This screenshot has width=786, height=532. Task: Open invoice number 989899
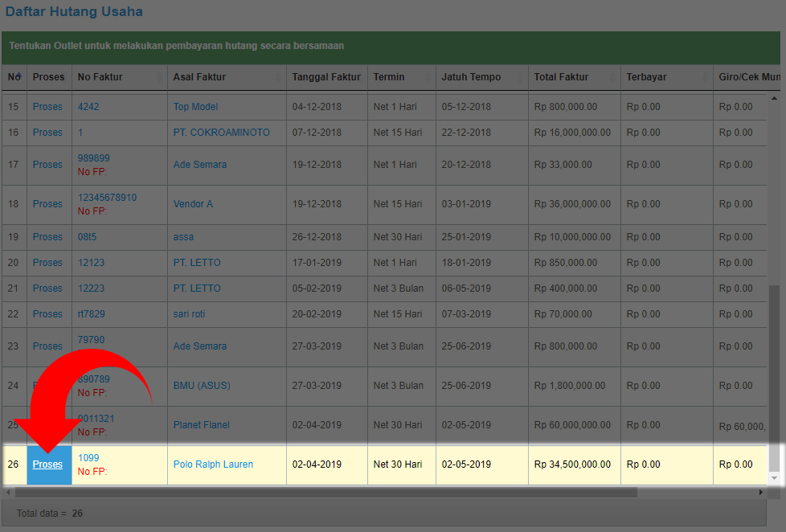94,158
